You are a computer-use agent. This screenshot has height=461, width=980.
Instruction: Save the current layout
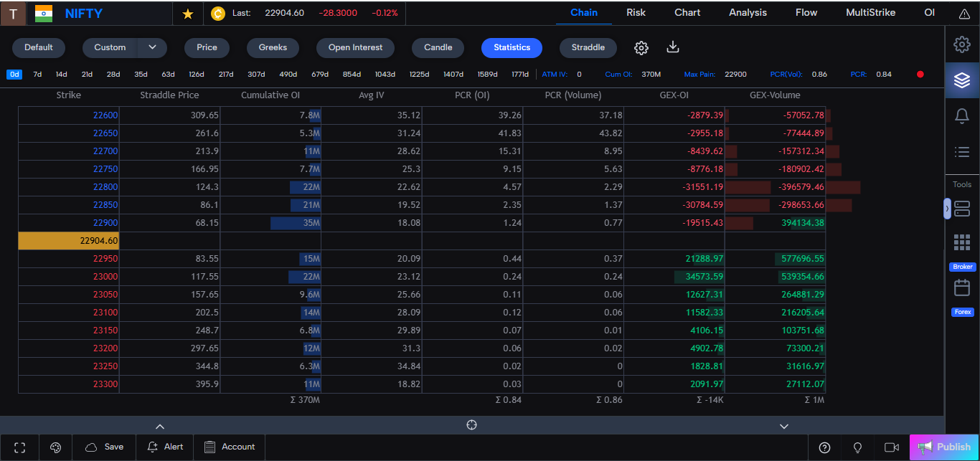pos(104,447)
